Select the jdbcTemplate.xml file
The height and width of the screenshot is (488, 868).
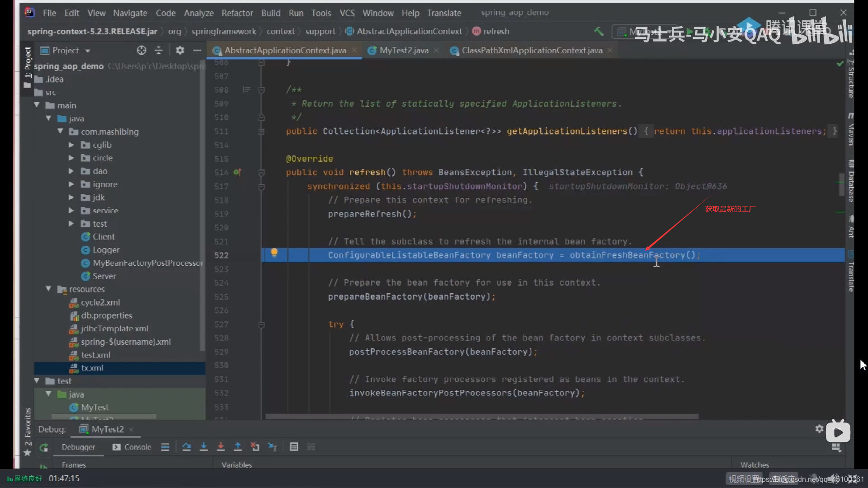click(114, 328)
